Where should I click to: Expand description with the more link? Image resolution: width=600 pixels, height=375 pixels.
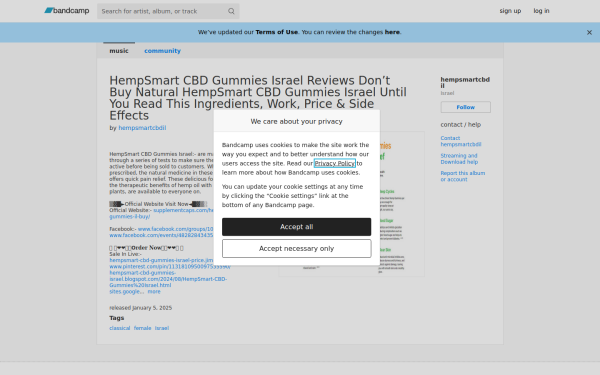[x=154, y=292]
